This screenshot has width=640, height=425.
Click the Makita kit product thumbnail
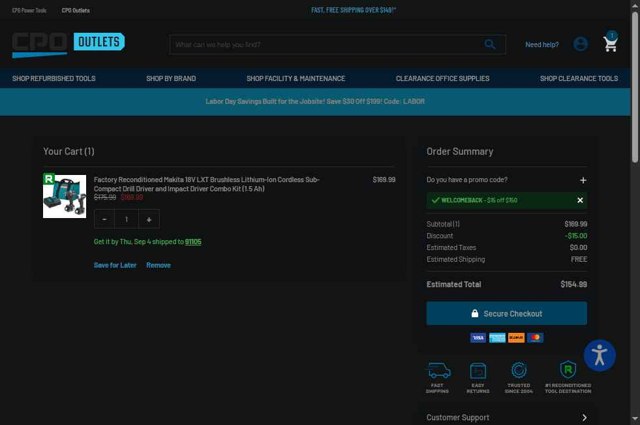pos(64,196)
